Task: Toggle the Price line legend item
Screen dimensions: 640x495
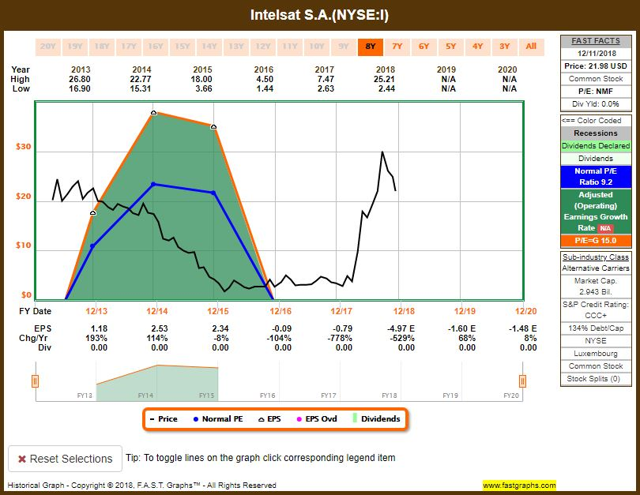Action: pyautogui.click(x=164, y=419)
